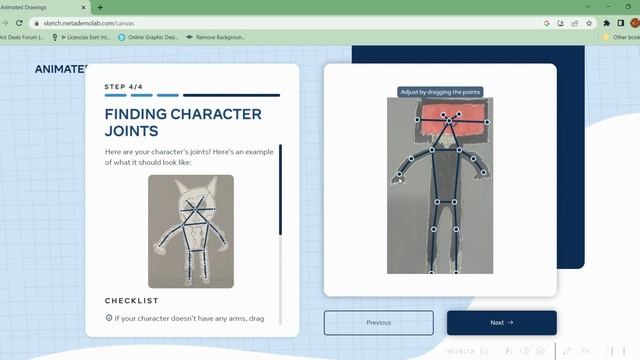Click the 'CHECKLIST' heading
Screen dimensions: 640x360
click(x=131, y=301)
